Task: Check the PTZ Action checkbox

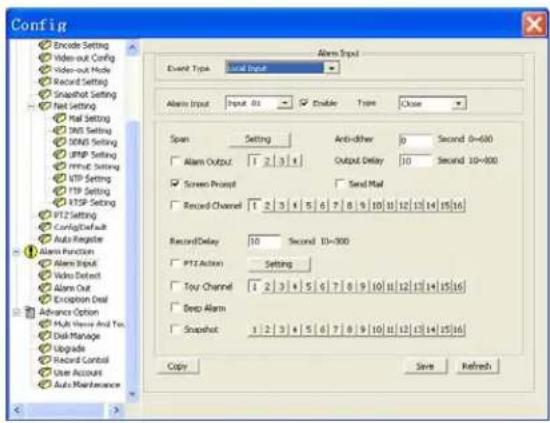Action: (x=175, y=263)
